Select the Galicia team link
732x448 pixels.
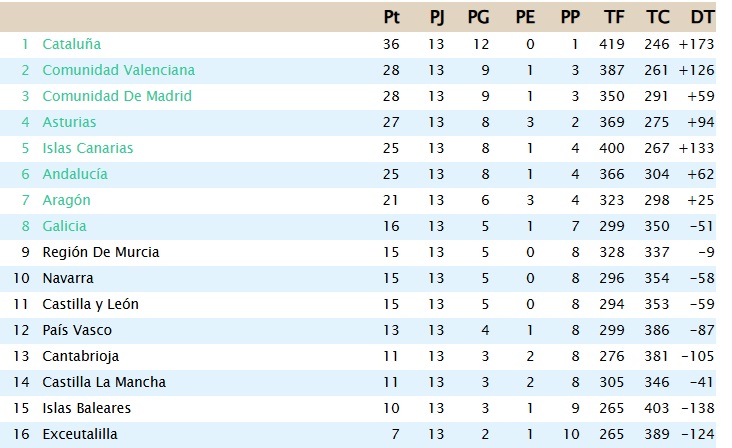point(64,226)
